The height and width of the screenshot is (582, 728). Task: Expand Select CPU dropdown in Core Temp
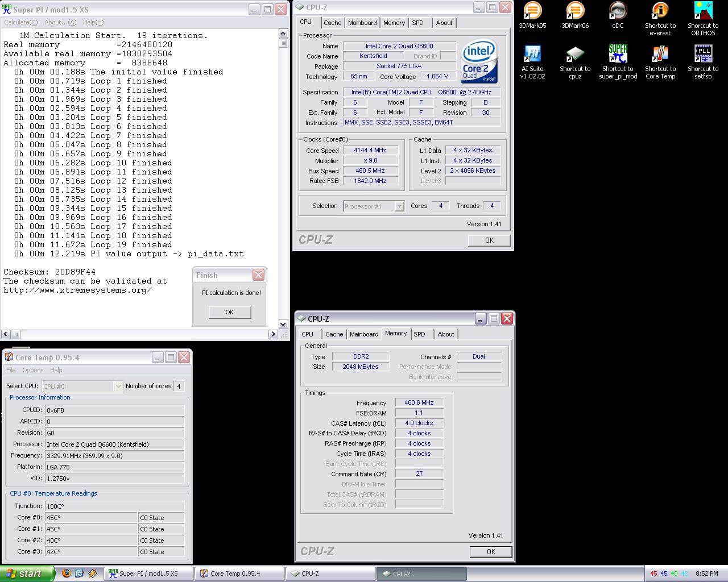(118, 386)
